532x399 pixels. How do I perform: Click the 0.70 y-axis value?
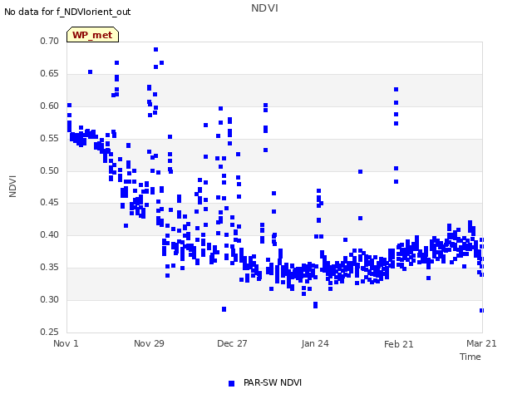[x=50, y=41]
